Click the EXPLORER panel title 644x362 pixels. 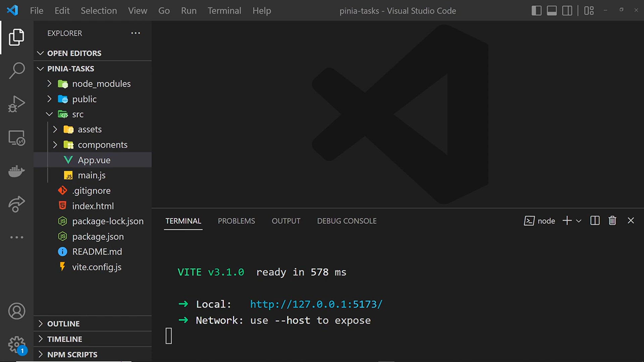point(65,33)
